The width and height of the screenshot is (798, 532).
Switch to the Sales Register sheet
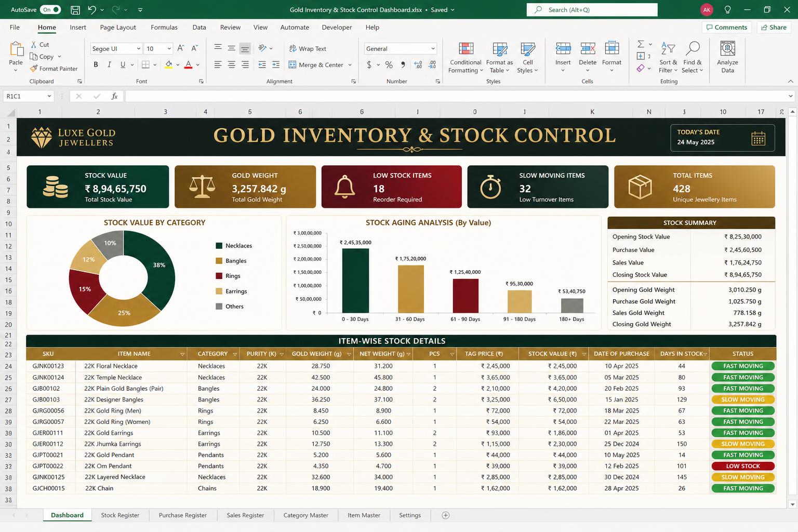point(245,515)
